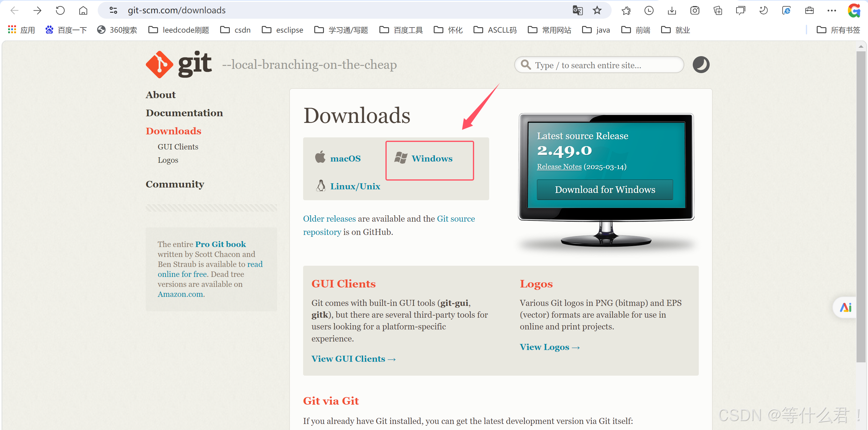Open the Community nav item
Screen dimensions: 868x430
pos(175,184)
